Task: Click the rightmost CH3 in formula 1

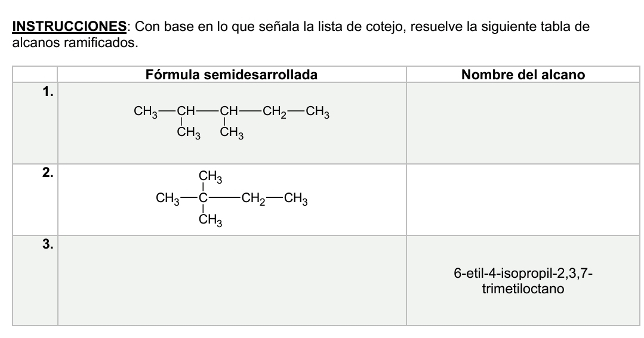Action: click(318, 111)
